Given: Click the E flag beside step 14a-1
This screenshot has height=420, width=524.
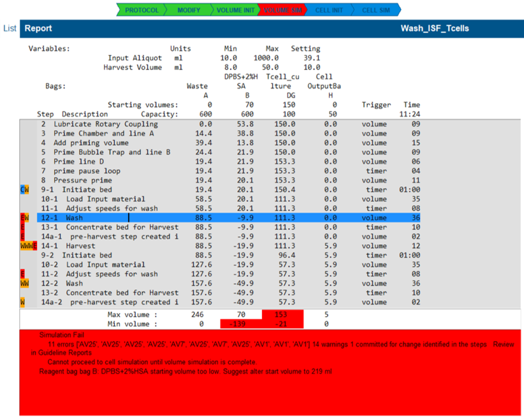Looking at the screenshot, I should (x=22, y=236).
